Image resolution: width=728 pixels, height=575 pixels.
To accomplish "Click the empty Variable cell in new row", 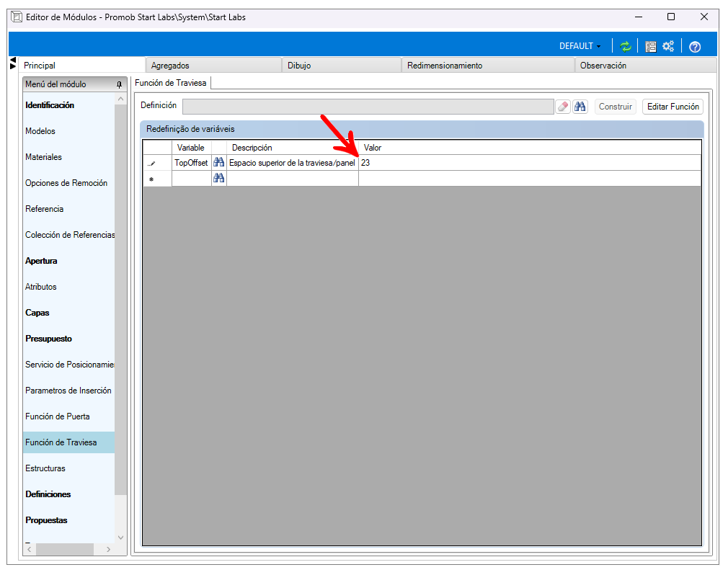I will pos(191,179).
